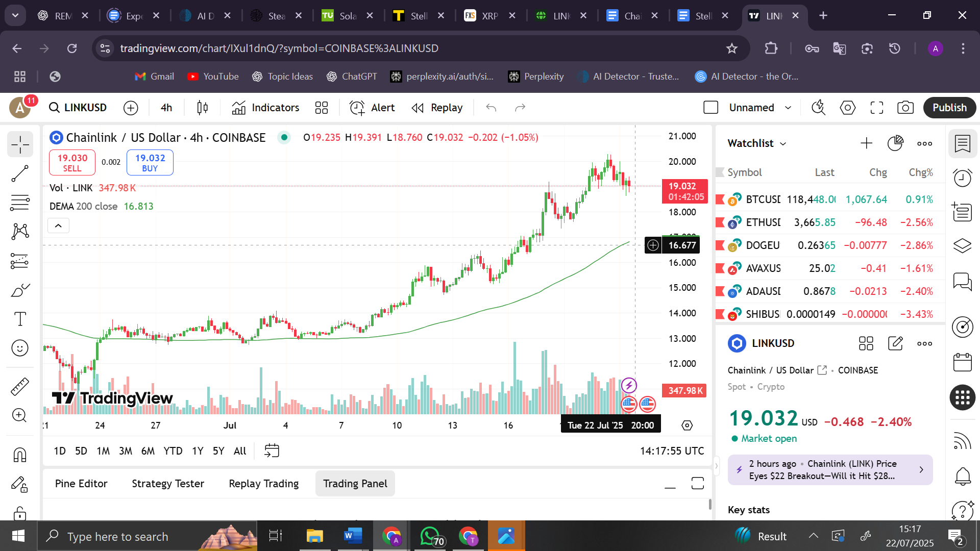Redo the last chart action

[x=520, y=108]
